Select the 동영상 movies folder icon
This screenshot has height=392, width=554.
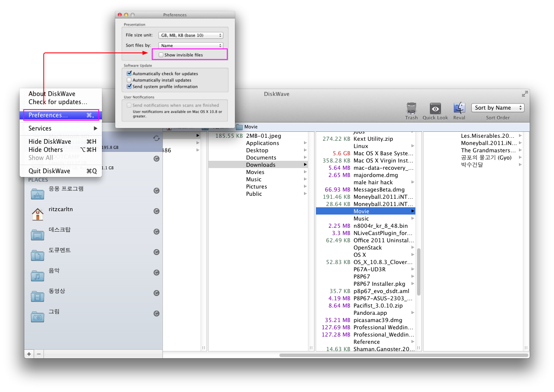(x=38, y=296)
